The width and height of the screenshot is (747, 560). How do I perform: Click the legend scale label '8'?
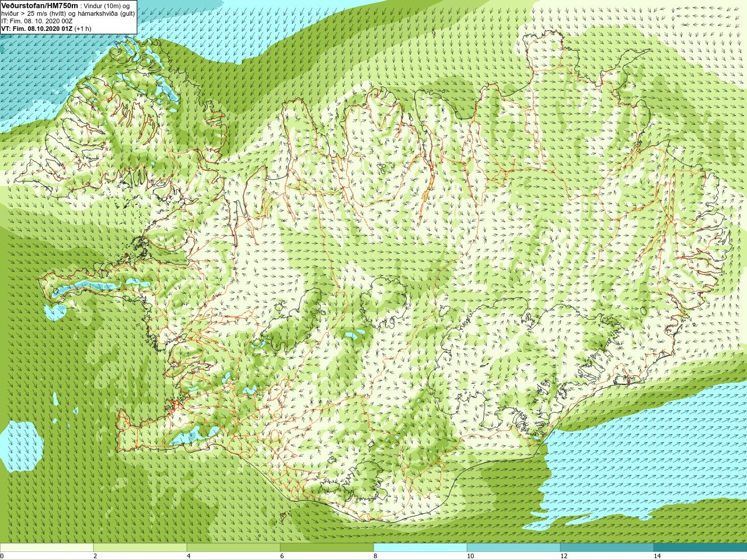click(x=375, y=556)
